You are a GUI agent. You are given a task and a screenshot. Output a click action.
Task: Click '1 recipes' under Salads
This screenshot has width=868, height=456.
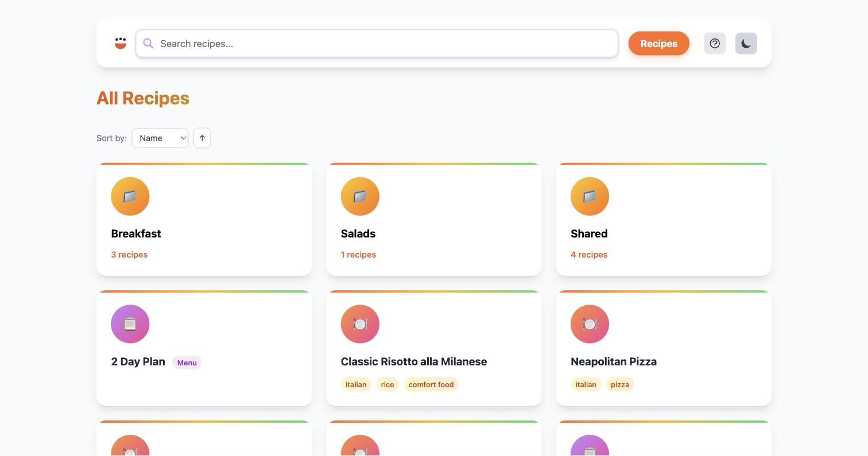(358, 255)
